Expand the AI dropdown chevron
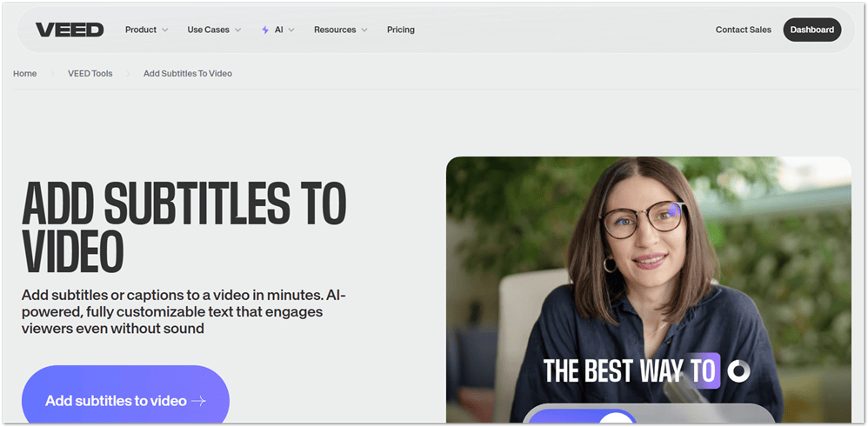 coord(291,30)
